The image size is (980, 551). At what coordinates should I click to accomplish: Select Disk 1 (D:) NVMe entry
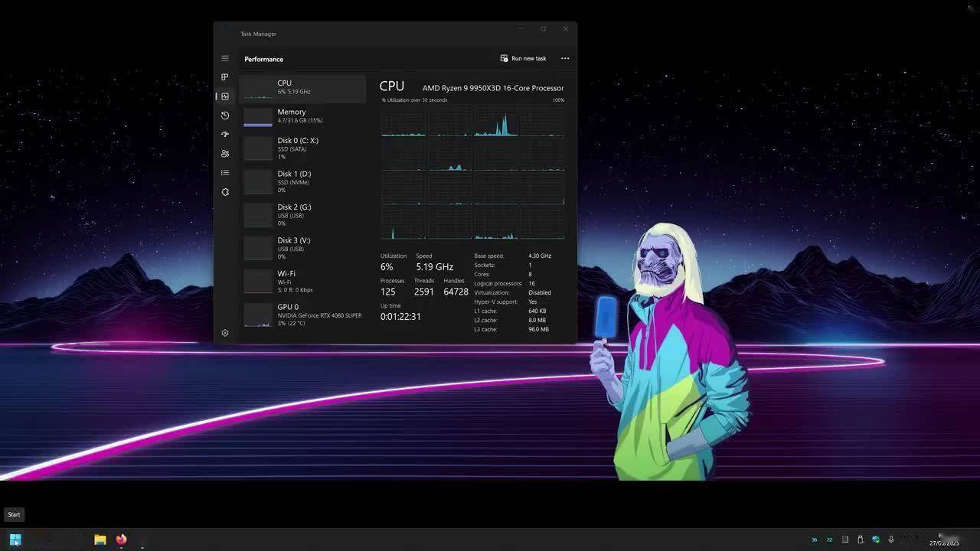coord(303,182)
